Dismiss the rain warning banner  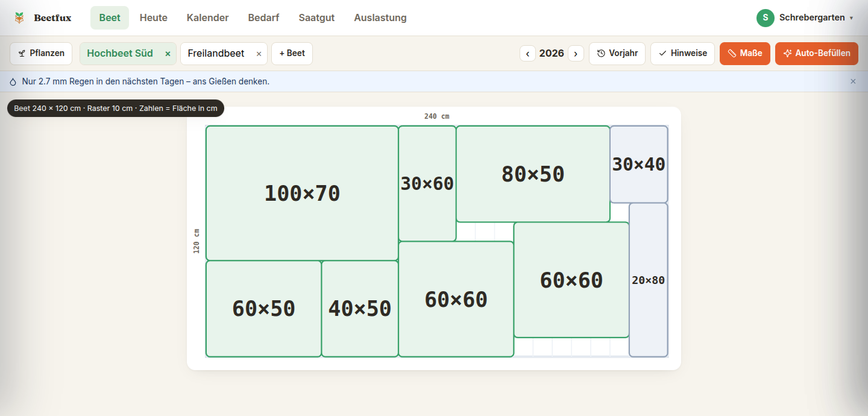pos(853,81)
